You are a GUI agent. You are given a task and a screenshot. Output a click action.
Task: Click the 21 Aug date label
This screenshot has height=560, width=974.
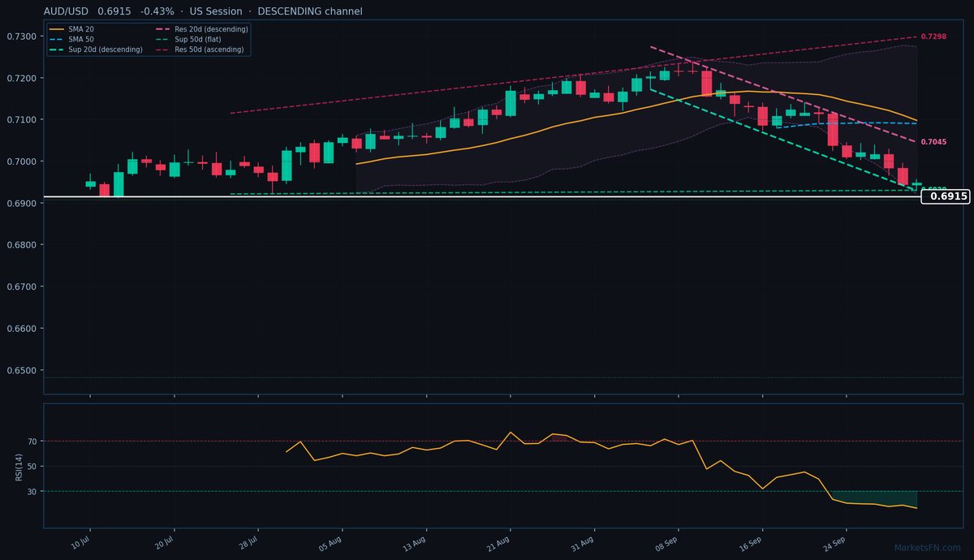[500, 543]
